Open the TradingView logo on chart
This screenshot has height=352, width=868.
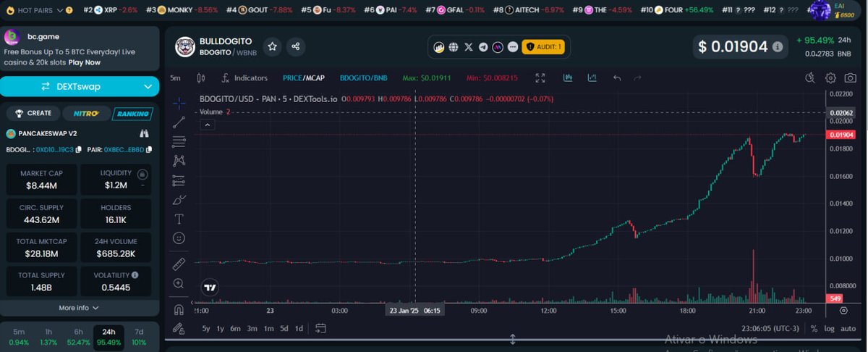point(210,288)
